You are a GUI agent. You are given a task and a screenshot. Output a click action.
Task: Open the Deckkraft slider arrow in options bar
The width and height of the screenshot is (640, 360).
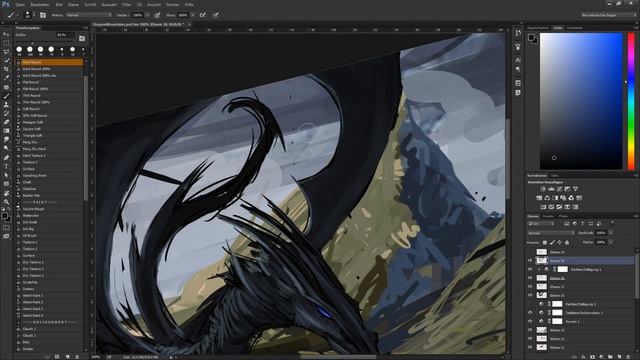point(147,15)
